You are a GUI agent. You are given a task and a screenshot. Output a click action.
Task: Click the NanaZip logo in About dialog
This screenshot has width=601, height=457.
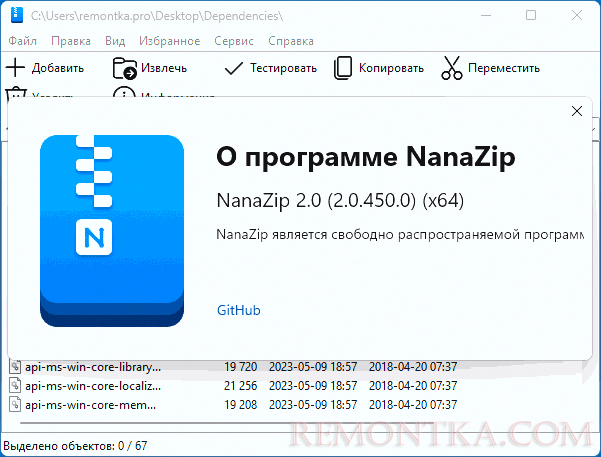pos(112,231)
